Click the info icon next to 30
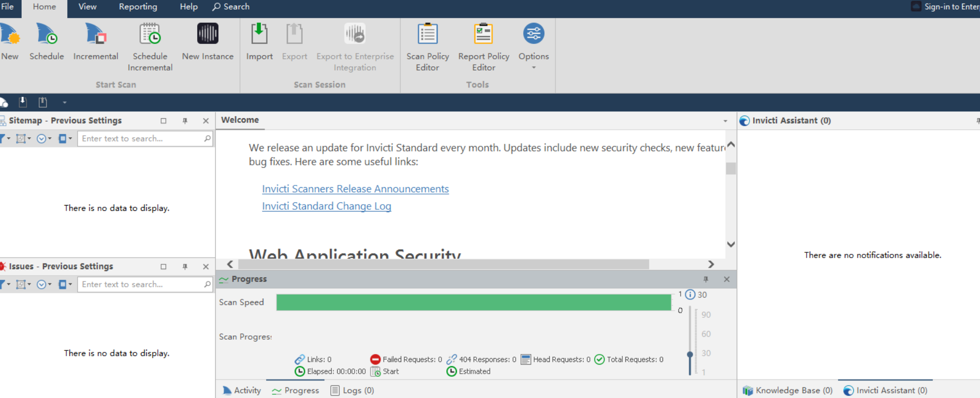Screen dimensions: 980x398 tap(690, 295)
